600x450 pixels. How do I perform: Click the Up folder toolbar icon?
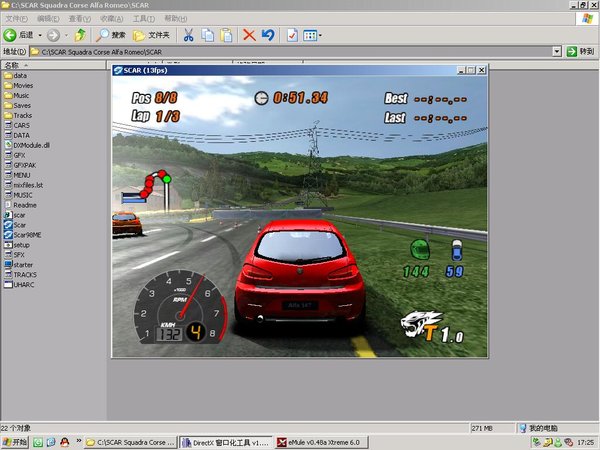click(80, 34)
